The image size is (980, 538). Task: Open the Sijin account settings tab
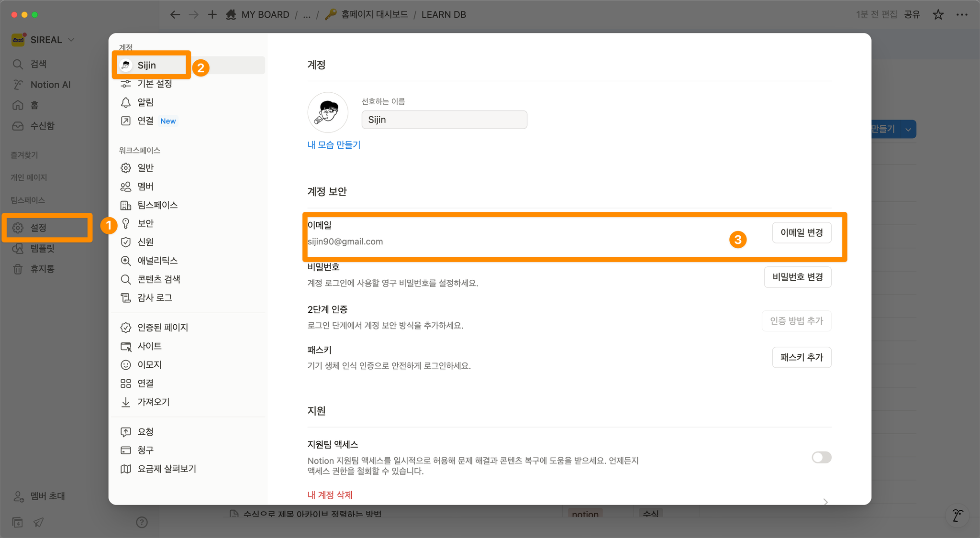[191, 65]
